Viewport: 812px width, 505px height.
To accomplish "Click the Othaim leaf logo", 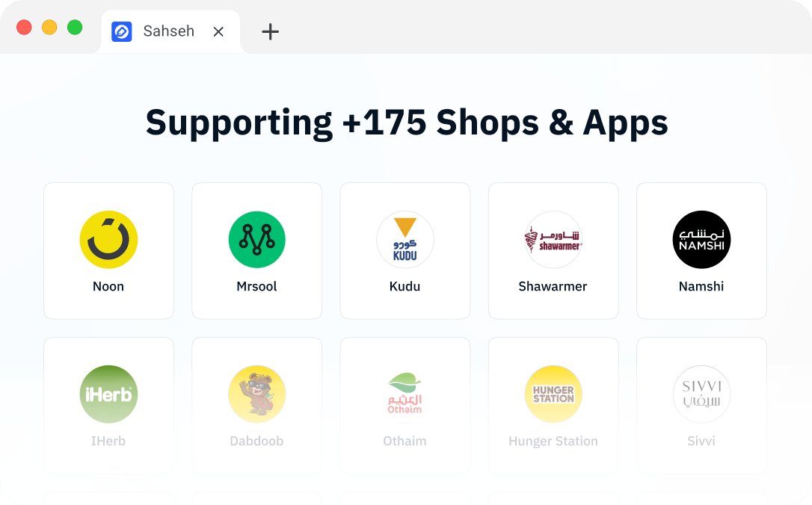I will [x=405, y=394].
